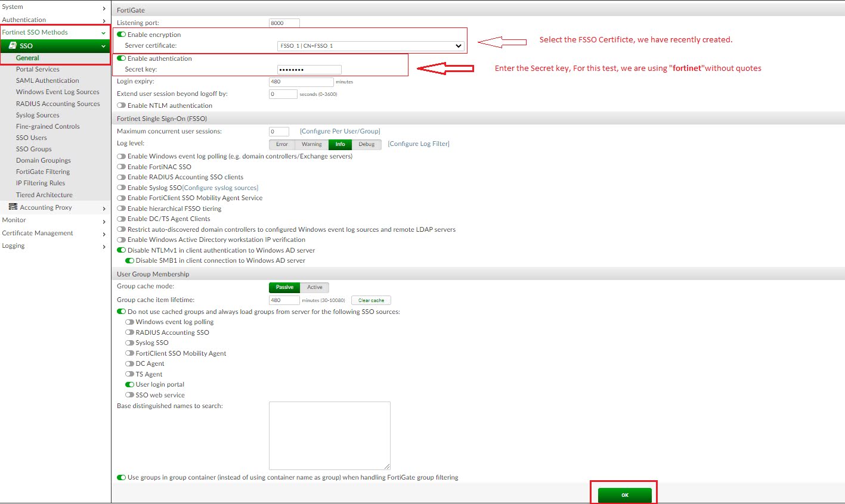Toggle Disable NTLMv1 in client authentication

[x=122, y=250]
